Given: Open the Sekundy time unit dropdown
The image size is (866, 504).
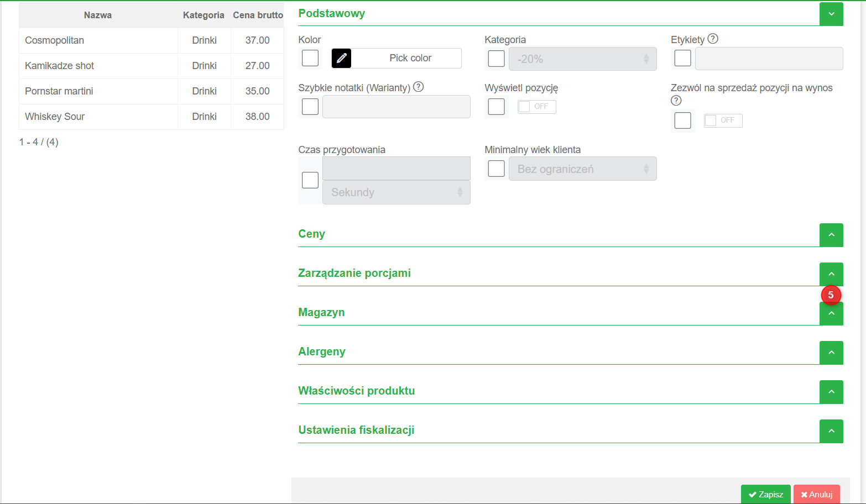Looking at the screenshot, I should click(396, 192).
